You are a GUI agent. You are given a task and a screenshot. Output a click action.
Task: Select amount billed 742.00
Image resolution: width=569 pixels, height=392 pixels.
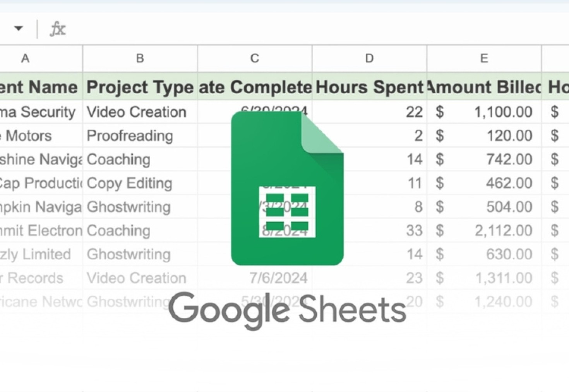coord(484,159)
